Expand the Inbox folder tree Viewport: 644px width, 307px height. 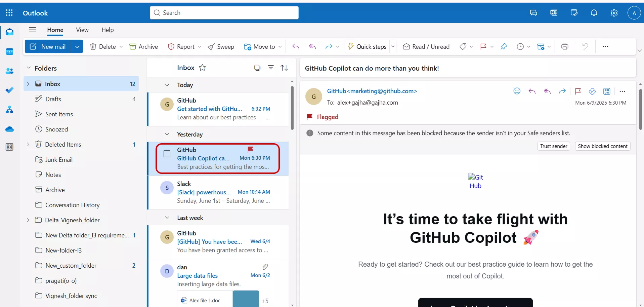pyautogui.click(x=28, y=84)
